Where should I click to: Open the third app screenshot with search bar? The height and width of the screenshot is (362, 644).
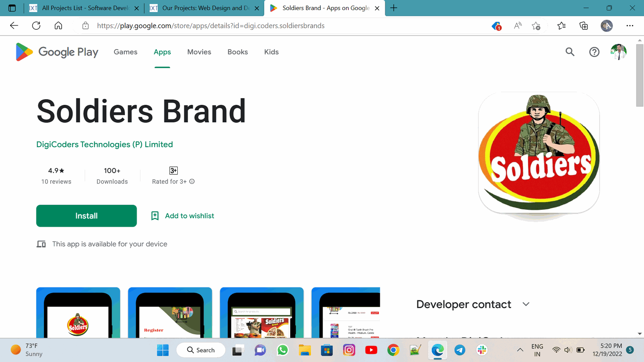pyautogui.click(x=262, y=313)
